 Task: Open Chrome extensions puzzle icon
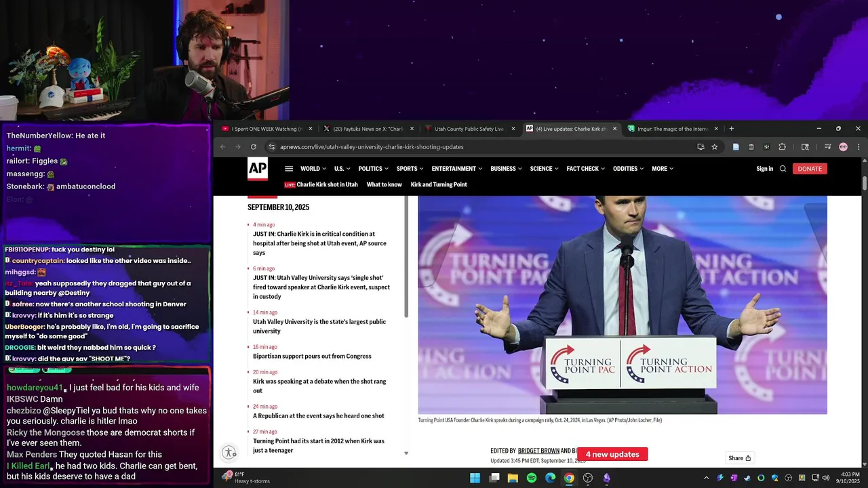coord(782,147)
